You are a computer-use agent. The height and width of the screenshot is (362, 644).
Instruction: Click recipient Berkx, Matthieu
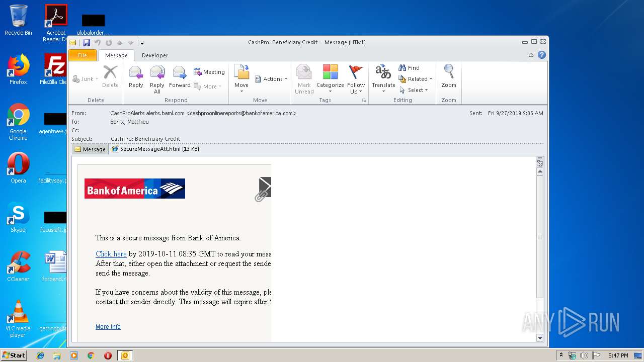click(x=129, y=122)
